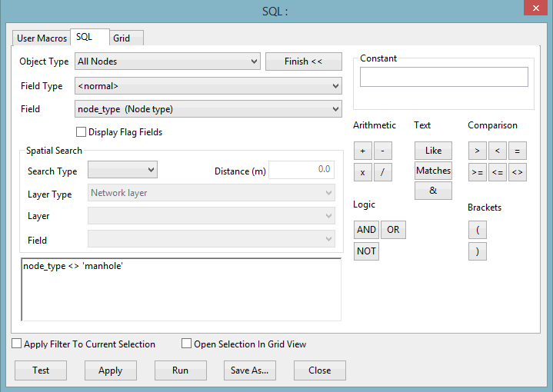Insert the AND logic operator

(366, 230)
